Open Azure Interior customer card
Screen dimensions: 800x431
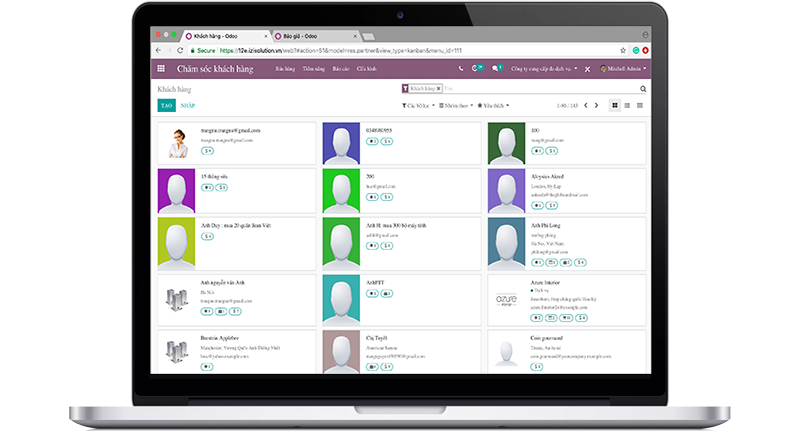pos(565,297)
